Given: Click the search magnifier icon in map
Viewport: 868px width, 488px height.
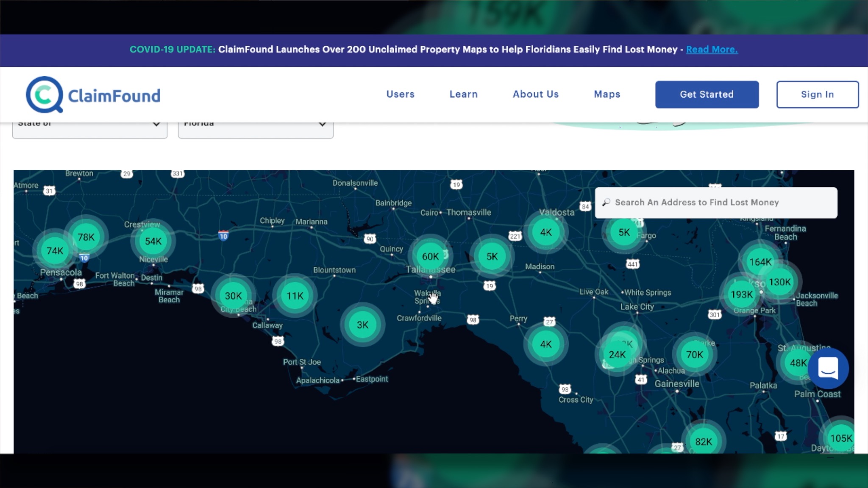Looking at the screenshot, I should (606, 202).
